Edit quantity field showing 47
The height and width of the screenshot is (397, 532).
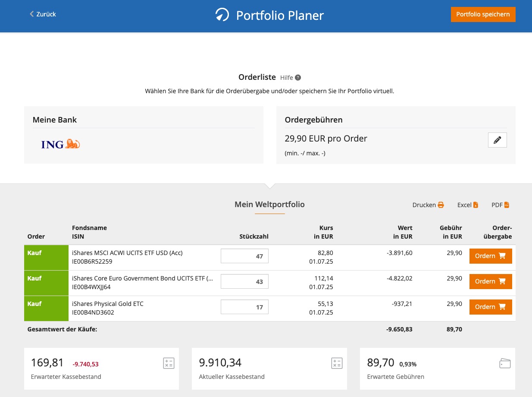244,256
